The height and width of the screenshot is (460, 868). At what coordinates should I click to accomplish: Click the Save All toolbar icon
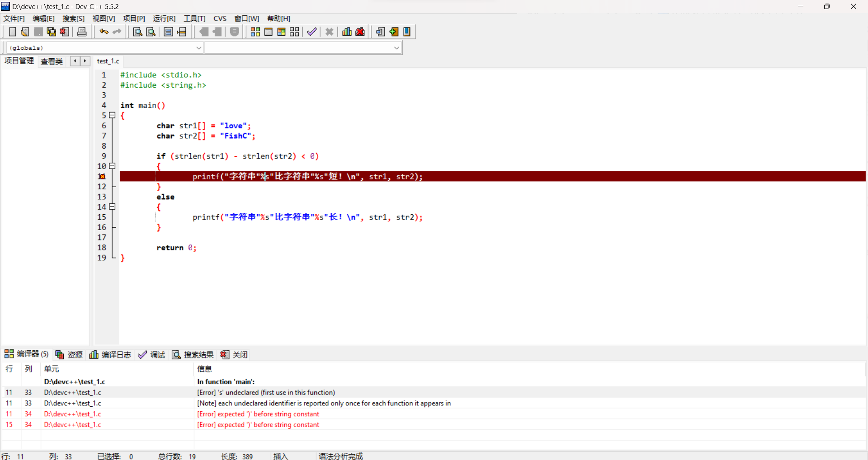click(52, 32)
